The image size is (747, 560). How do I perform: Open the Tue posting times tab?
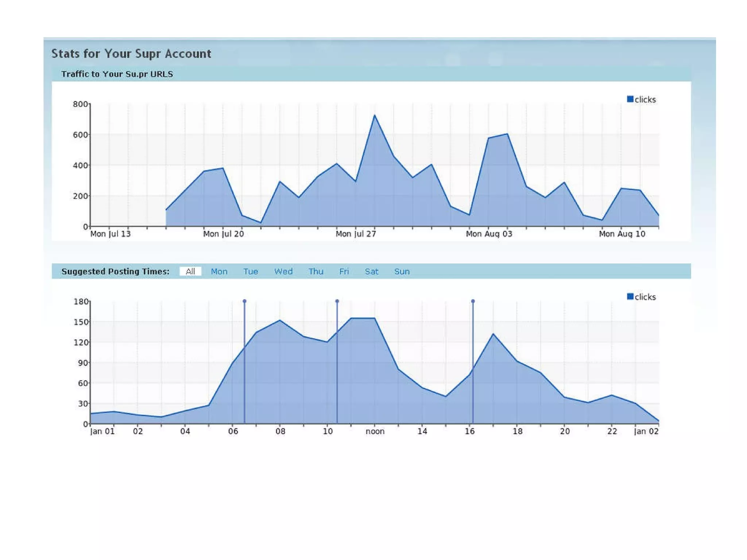pyautogui.click(x=251, y=272)
